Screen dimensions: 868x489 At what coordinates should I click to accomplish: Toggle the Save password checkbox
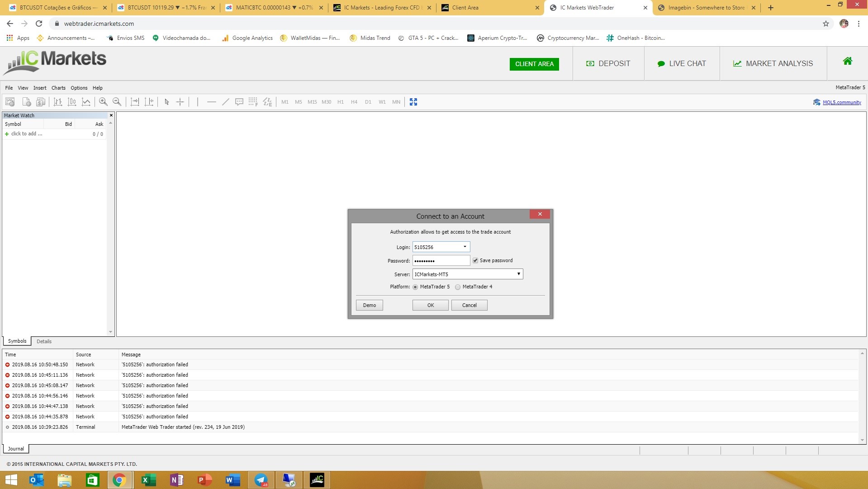pyautogui.click(x=475, y=260)
